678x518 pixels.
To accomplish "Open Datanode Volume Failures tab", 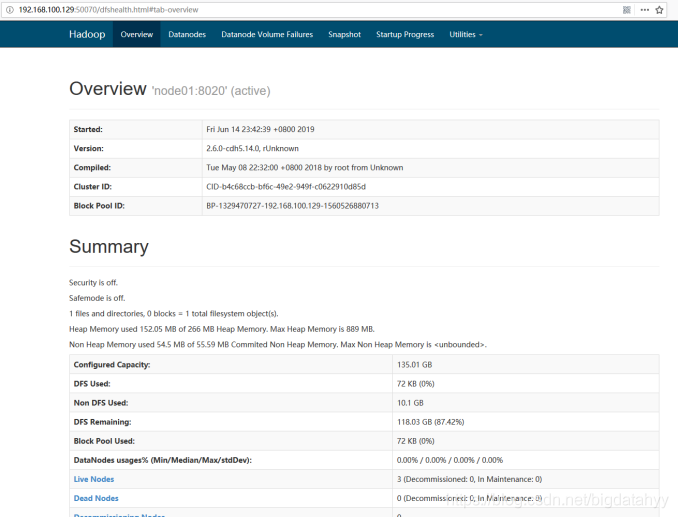I will [x=267, y=34].
